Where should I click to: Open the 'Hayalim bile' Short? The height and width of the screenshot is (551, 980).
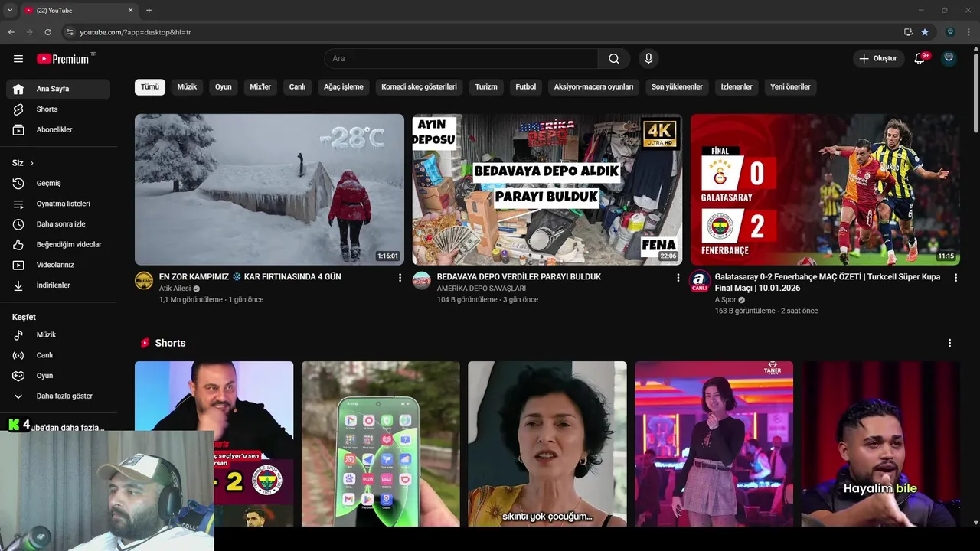point(880,444)
